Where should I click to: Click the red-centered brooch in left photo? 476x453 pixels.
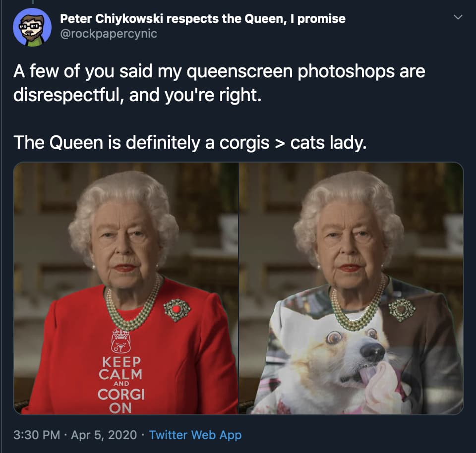click(x=177, y=310)
